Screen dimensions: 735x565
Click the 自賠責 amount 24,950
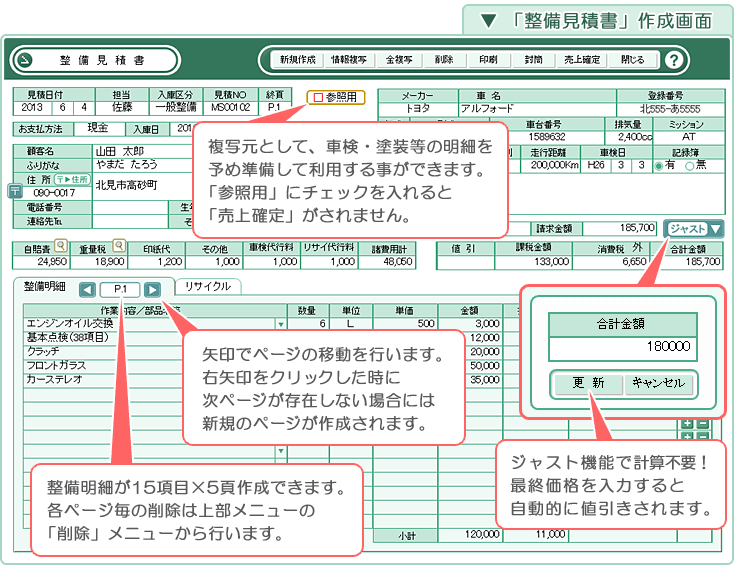(x=41, y=262)
